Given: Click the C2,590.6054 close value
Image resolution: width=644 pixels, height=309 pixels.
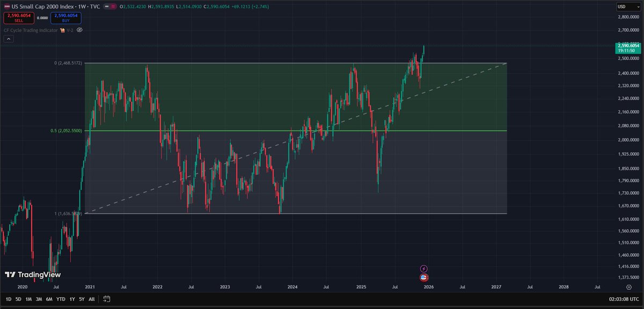Looking at the screenshot, I should pyautogui.click(x=216, y=6).
